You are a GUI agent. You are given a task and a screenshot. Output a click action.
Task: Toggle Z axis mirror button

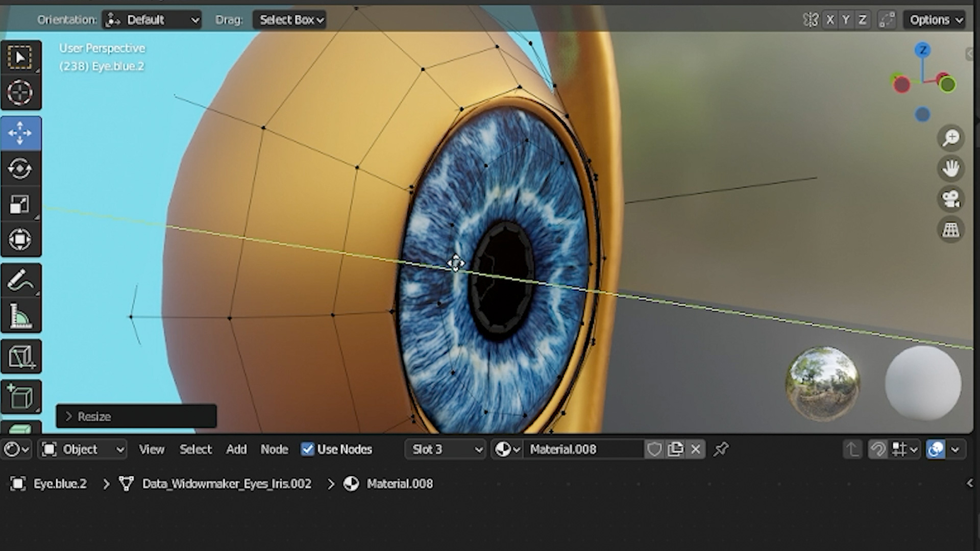click(862, 20)
